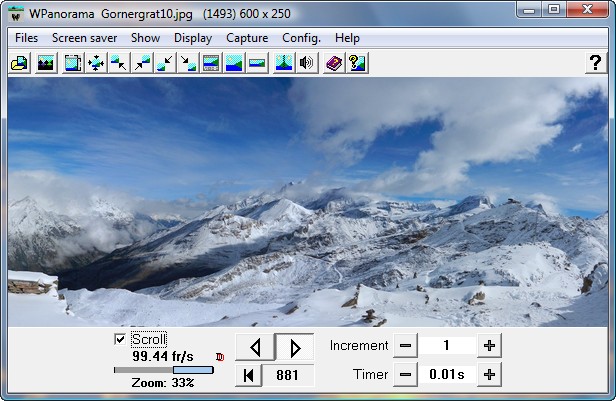Click the 99.44 fr/s frame rate text
Screen dimensions: 616x401
click(x=163, y=357)
